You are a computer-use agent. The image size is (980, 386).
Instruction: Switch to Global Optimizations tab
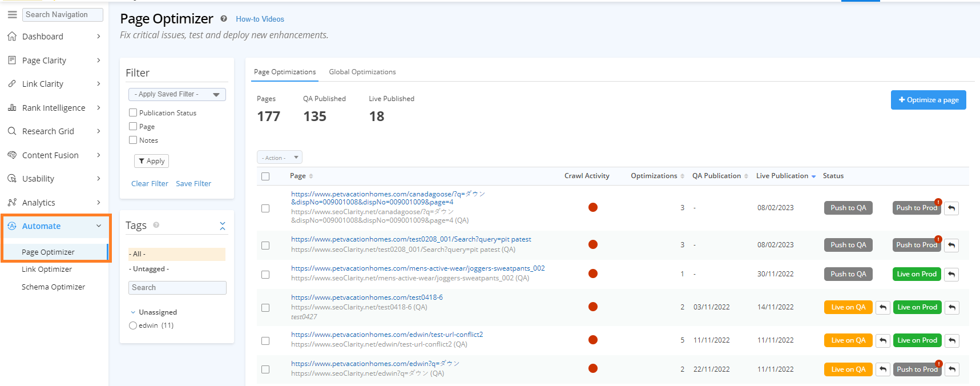362,72
